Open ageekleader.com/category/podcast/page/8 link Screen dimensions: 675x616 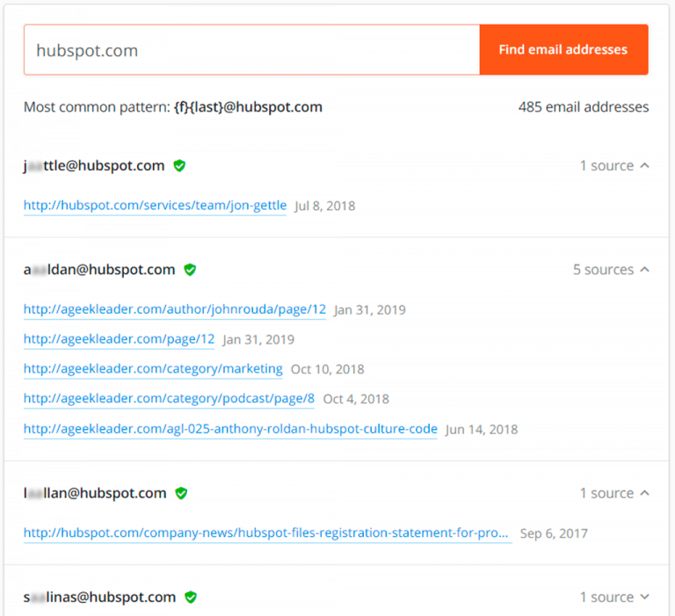click(169, 399)
